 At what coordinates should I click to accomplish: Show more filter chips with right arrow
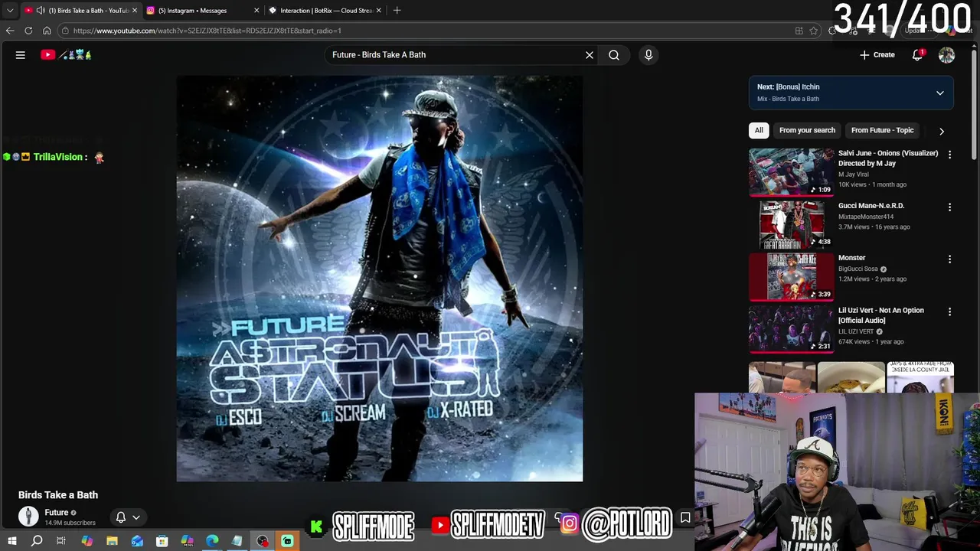pos(942,131)
